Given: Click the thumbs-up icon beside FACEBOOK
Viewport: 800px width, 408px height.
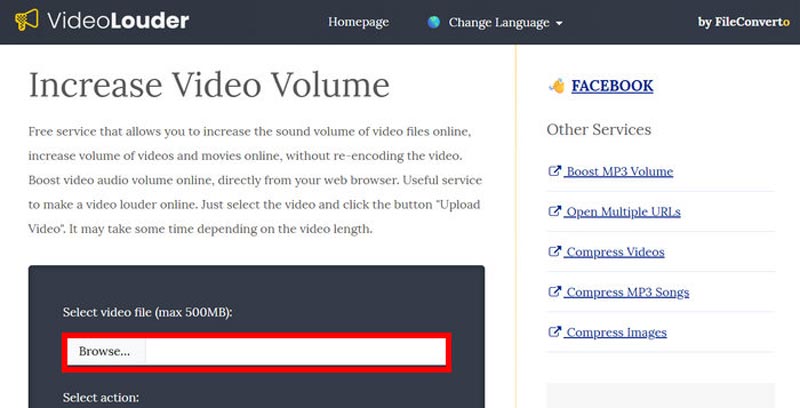Looking at the screenshot, I should pos(556,86).
